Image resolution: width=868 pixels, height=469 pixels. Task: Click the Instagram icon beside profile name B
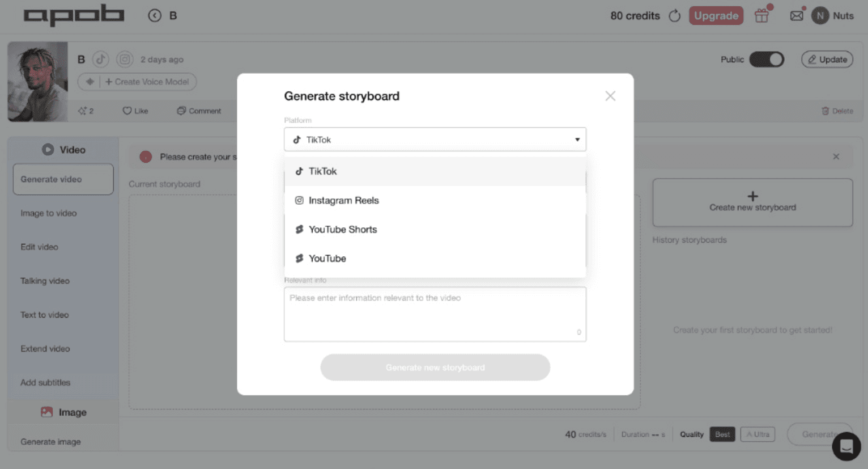[x=125, y=59]
